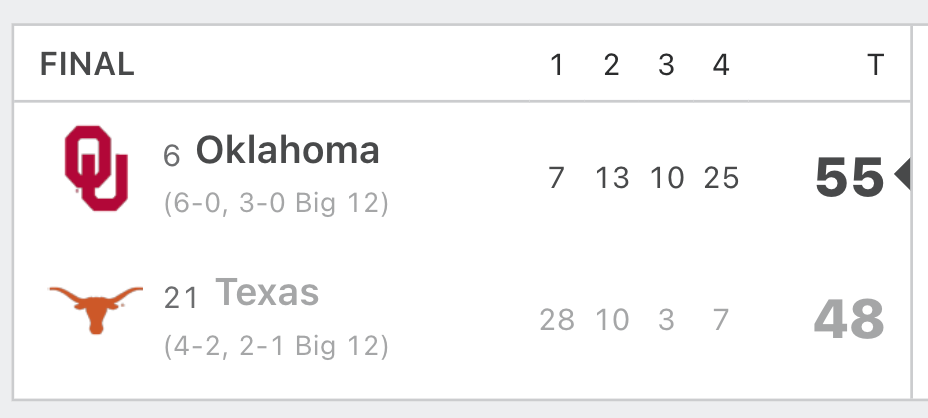The height and width of the screenshot is (418, 928).
Task: Click the FINAL game status label
Action: [88, 64]
